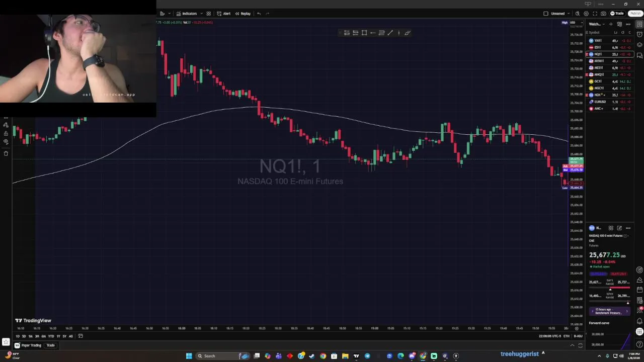This screenshot has height=362, width=644.
Task: Open the USD currency dropdown
Action: (576, 23)
